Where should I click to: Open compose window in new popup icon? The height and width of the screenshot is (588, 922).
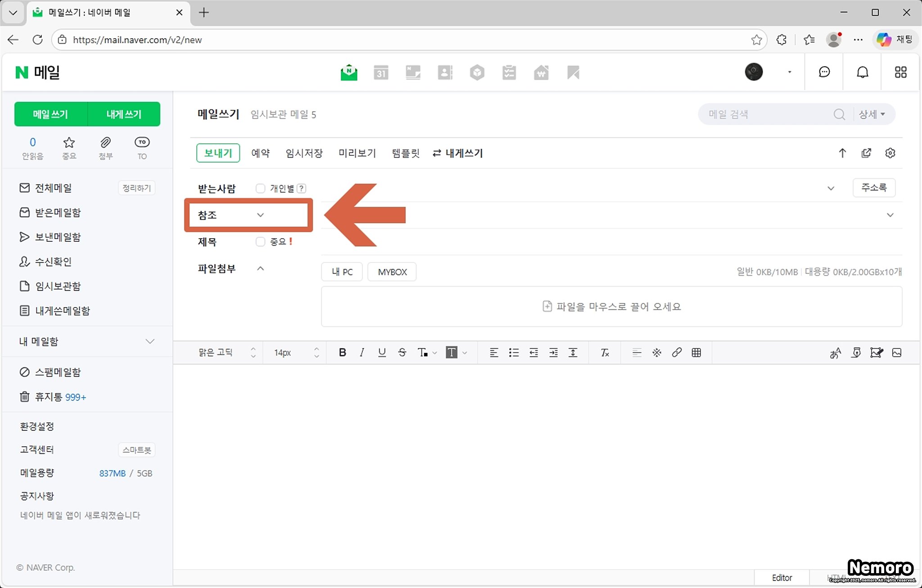866,153
